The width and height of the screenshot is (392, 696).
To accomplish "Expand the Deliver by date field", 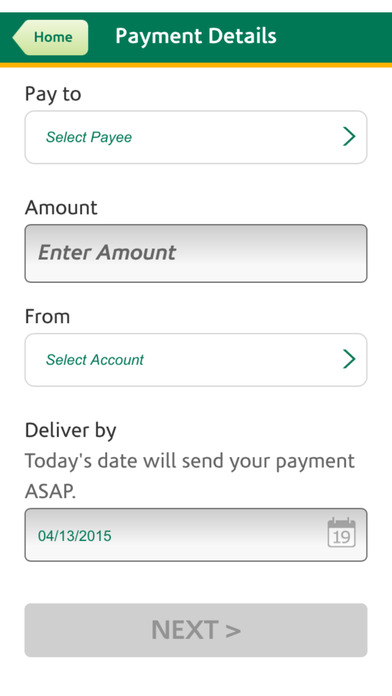I will 196,535.
